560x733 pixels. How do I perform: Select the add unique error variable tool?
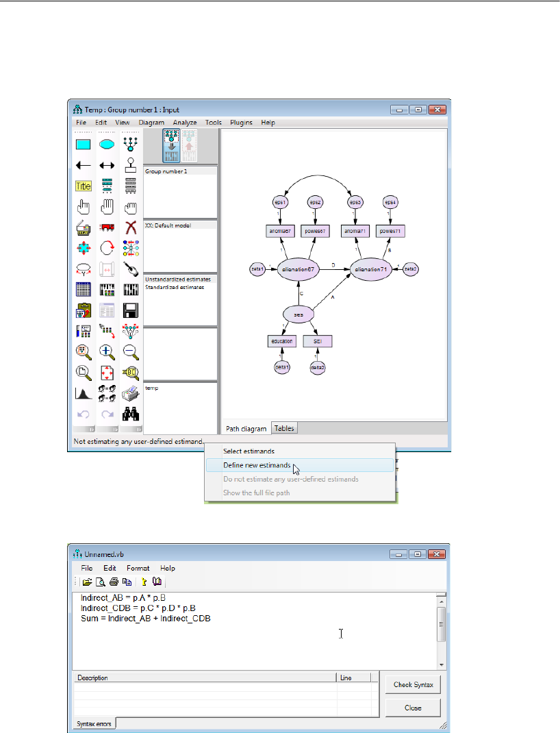(x=131, y=165)
